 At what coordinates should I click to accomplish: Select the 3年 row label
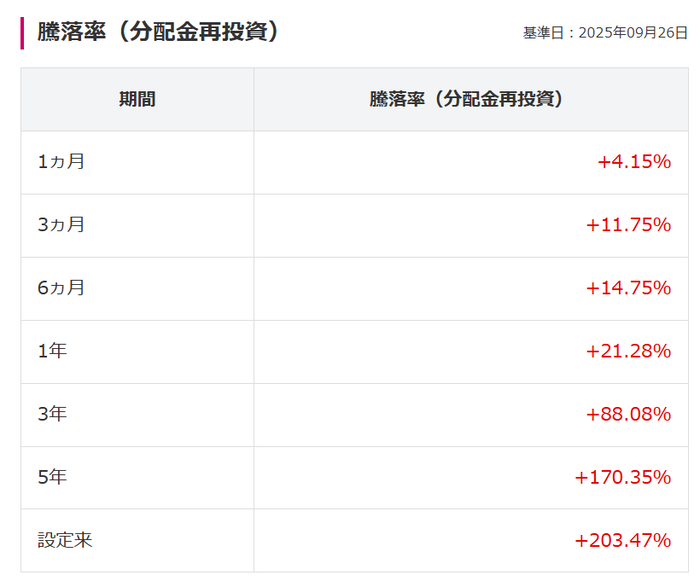[x=52, y=414]
